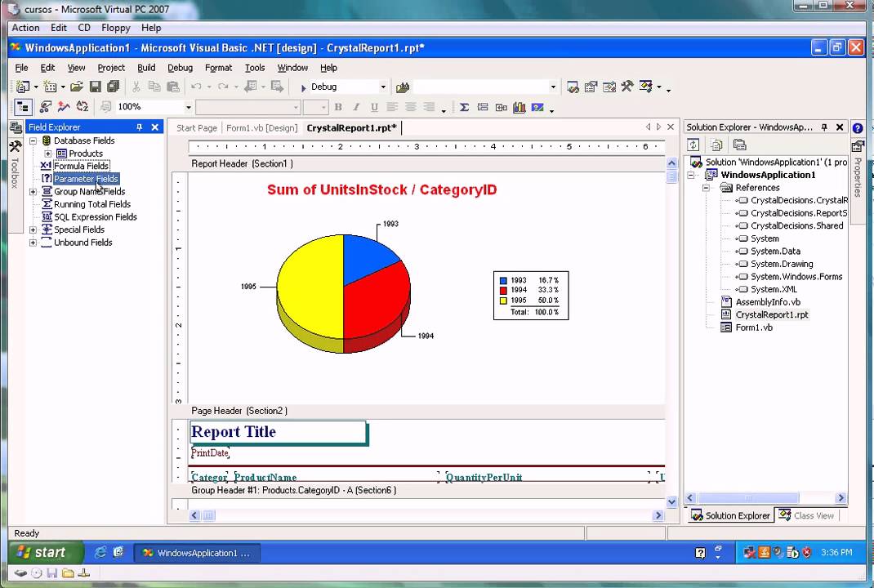The height and width of the screenshot is (588, 874).
Task: Click the Save All icon
Action: (x=114, y=87)
